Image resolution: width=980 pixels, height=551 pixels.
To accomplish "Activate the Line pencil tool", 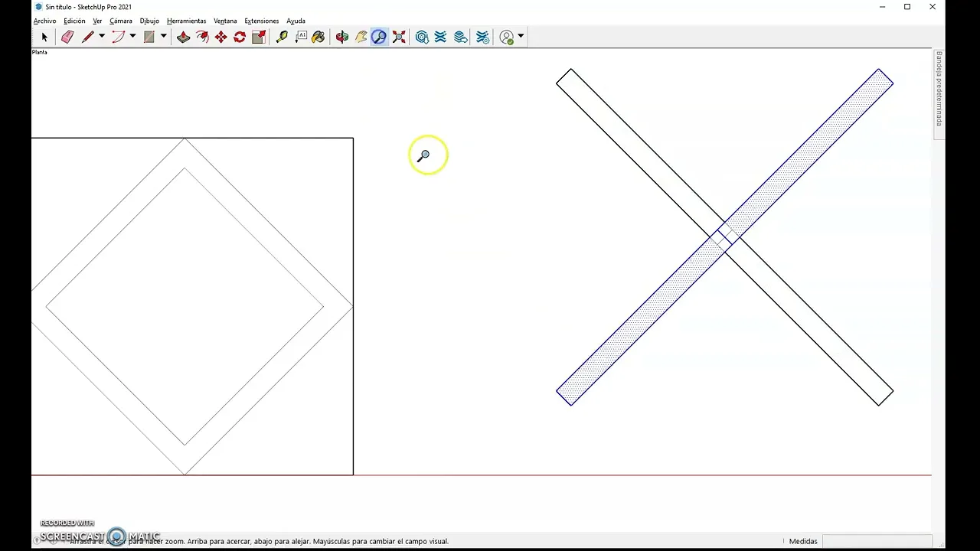I will click(x=88, y=37).
